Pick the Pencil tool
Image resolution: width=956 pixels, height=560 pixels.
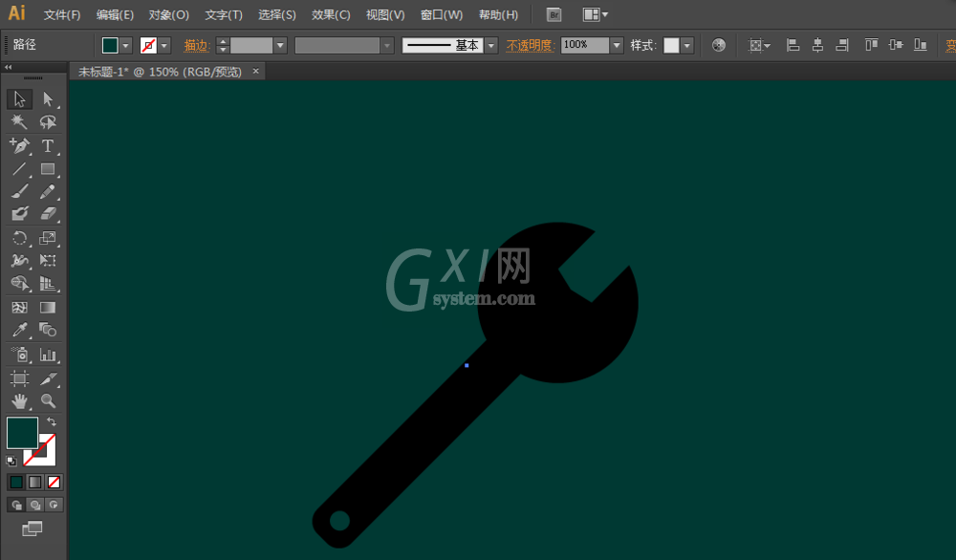(x=48, y=191)
